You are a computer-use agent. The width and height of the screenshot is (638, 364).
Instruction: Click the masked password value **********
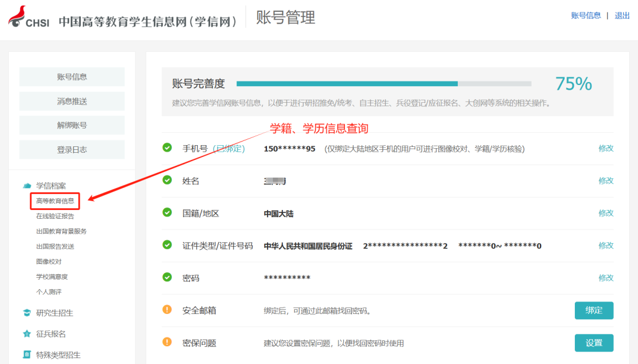[287, 278]
